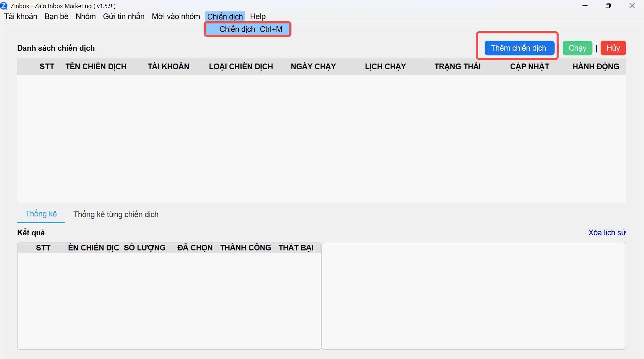Open the Bạn bè menu

[56, 16]
